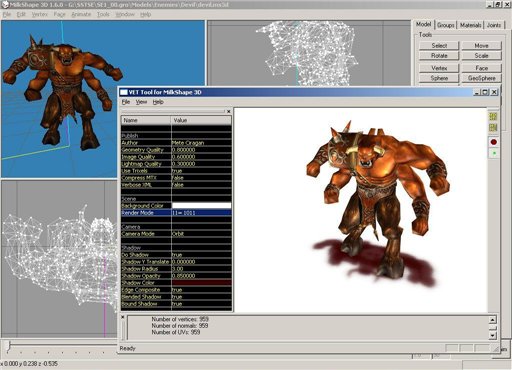This screenshot has width=512, height=370.
Task: Click the Shadow Opacity value field
Action: click(x=201, y=276)
